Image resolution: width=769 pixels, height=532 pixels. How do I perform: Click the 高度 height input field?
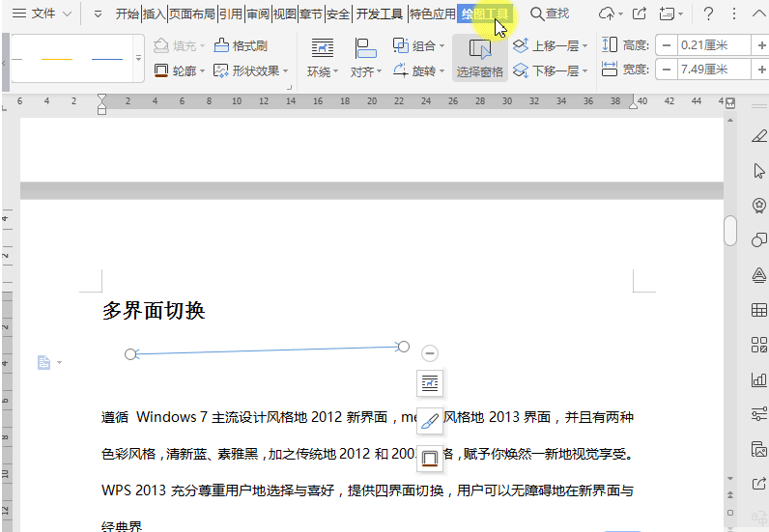[x=714, y=45]
